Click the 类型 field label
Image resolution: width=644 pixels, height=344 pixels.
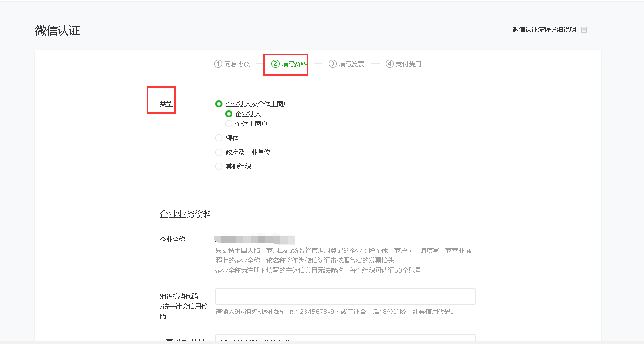pos(166,104)
